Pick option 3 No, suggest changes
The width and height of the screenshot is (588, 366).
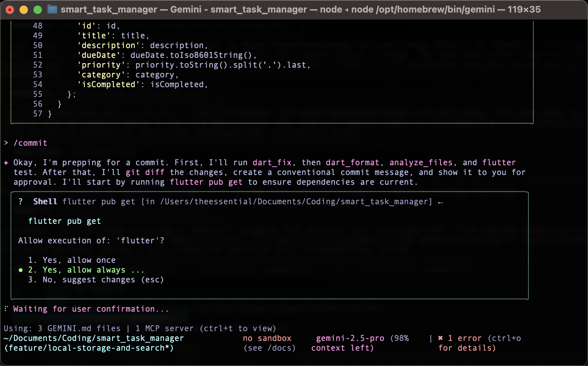click(96, 280)
